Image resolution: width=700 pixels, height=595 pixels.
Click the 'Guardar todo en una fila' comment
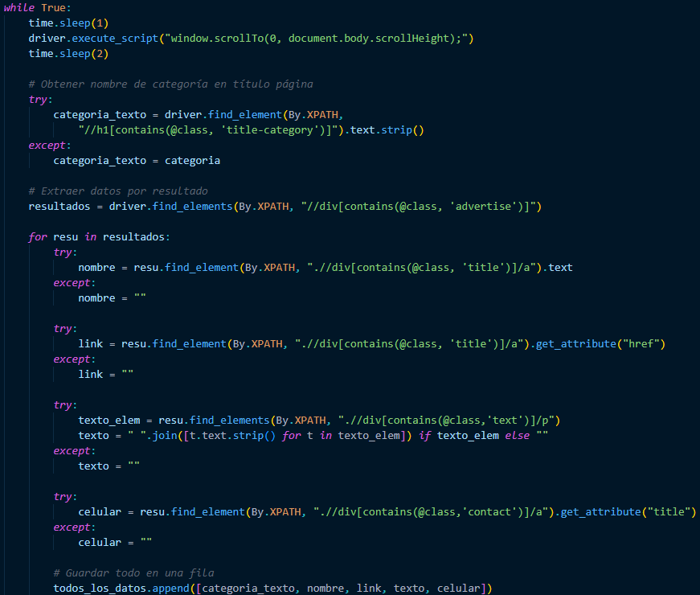pos(133,573)
